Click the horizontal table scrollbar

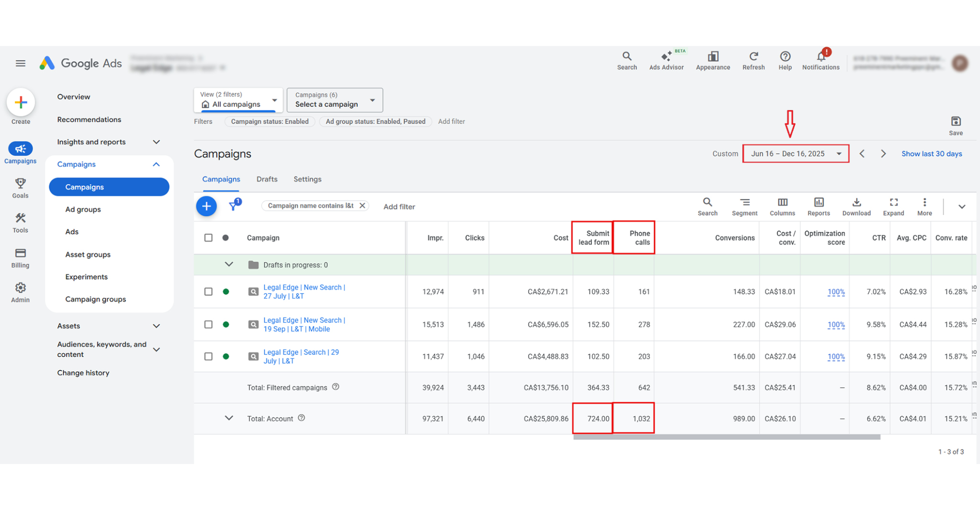(726, 437)
